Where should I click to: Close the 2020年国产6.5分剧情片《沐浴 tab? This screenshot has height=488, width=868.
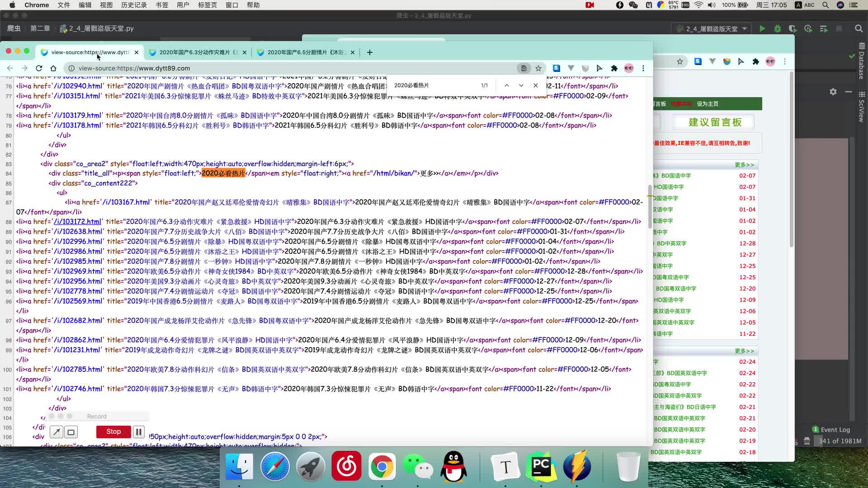point(353,52)
